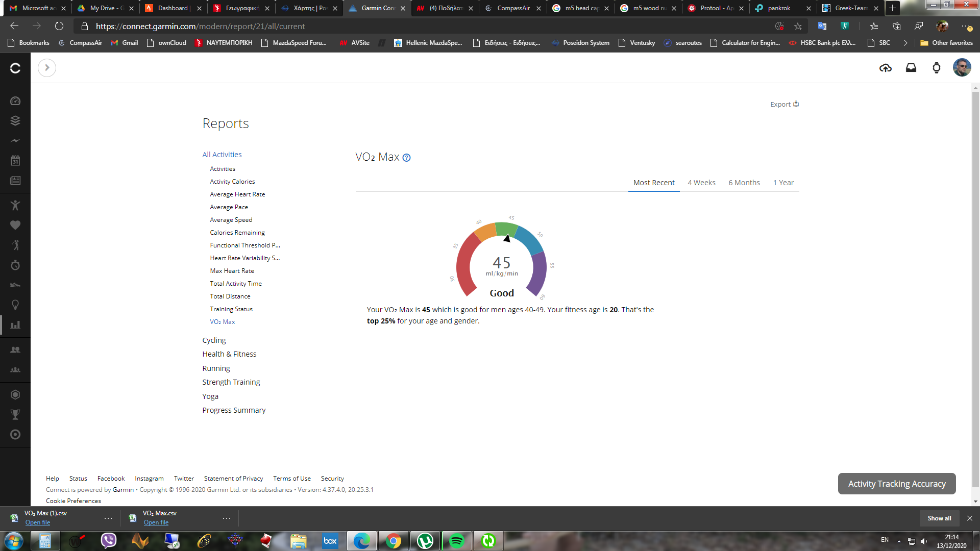Switch to the 4 Weeks tab
The width and height of the screenshot is (980, 551).
click(x=701, y=183)
